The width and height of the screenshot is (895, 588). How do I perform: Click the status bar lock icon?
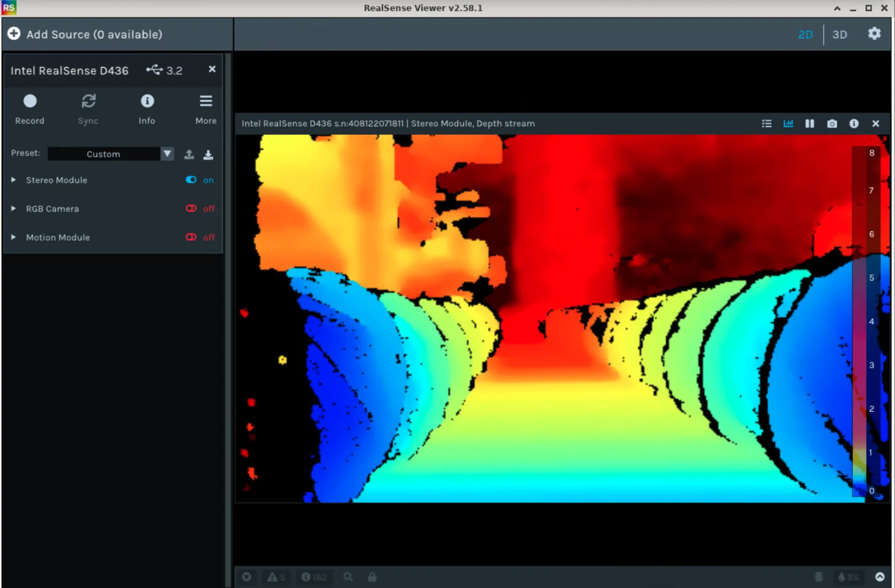click(372, 577)
